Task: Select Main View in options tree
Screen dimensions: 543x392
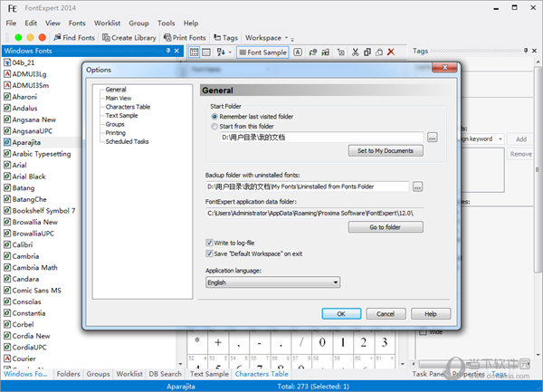Action: click(119, 98)
